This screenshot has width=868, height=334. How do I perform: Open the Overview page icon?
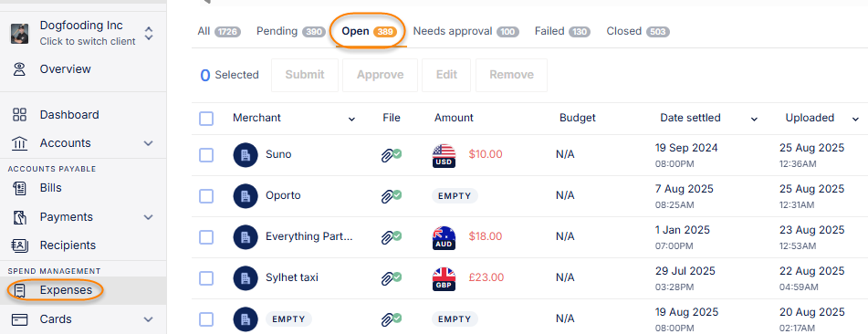(x=19, y=69)
